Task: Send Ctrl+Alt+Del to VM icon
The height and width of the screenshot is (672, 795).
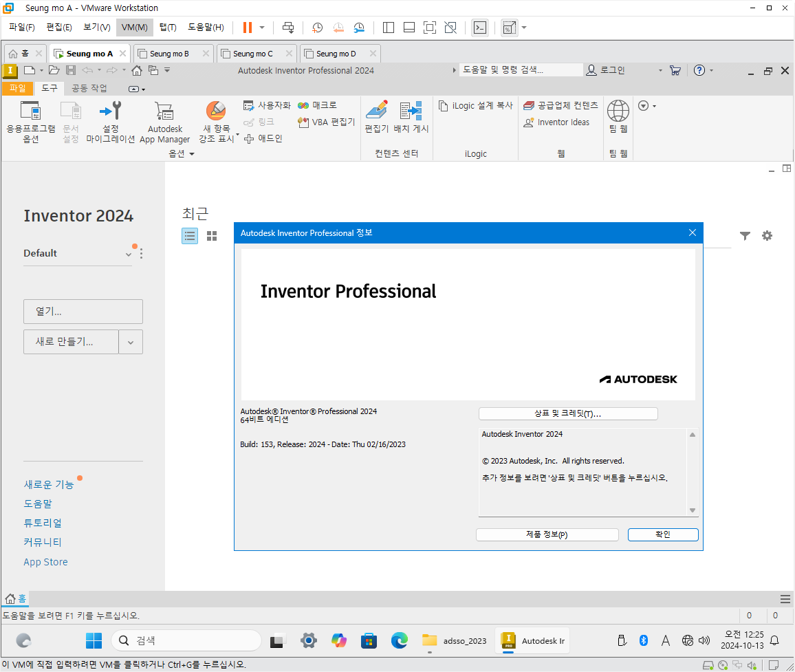Action: click(288, 28)
